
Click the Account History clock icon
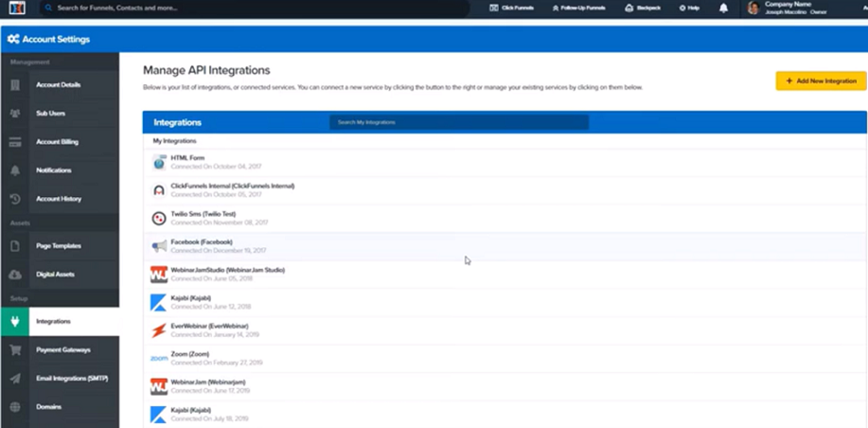tap(15, 199)
